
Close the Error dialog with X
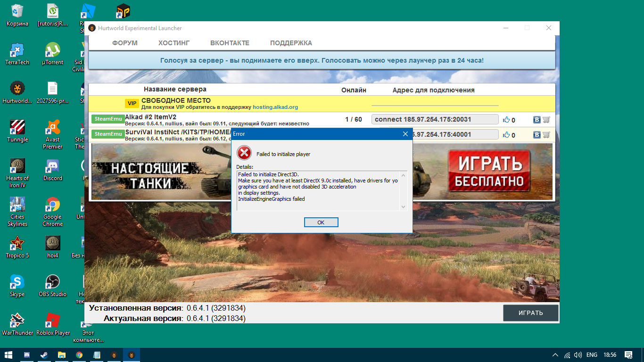pyautogui.click(x=405, y=134)
